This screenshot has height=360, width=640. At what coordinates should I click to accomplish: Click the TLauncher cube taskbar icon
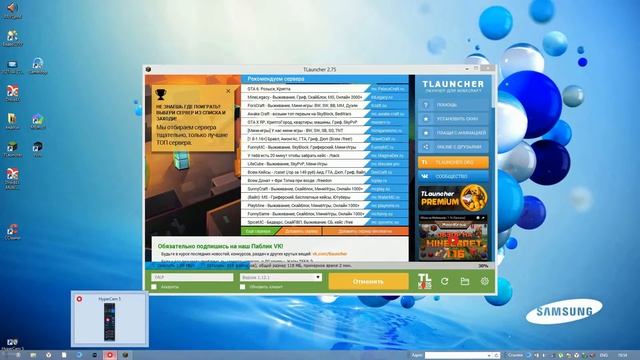(125, 355)
